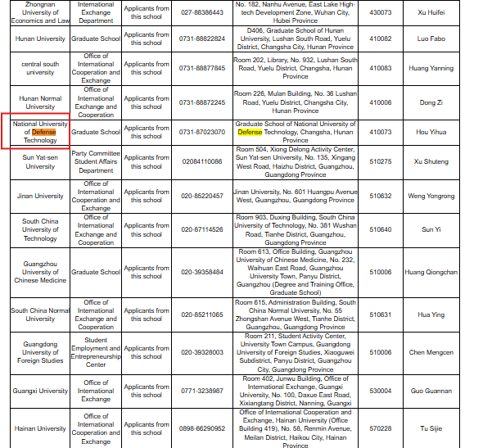Viewport: 492px width, 448px height.
Task: Select phone number 0731-88877845
Action: pos(202,68)
